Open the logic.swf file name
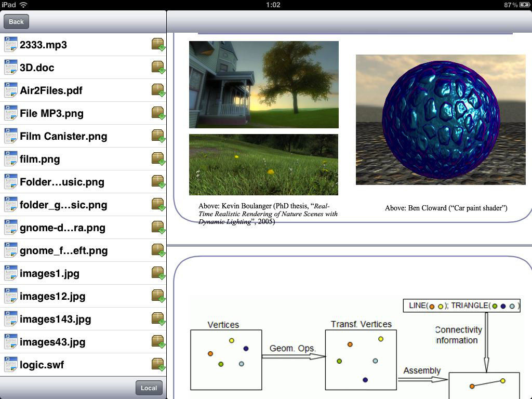This screenshot has width=532, height=399. (42, 365)
